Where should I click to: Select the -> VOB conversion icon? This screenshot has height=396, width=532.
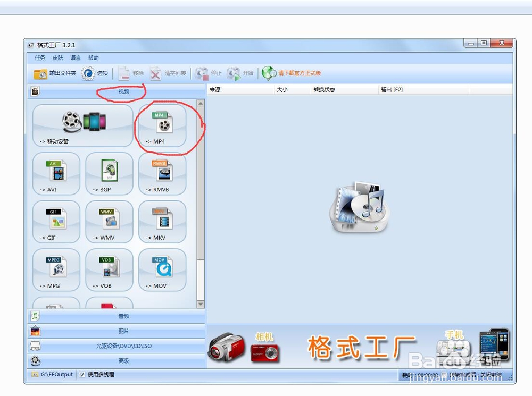(109, 270)
